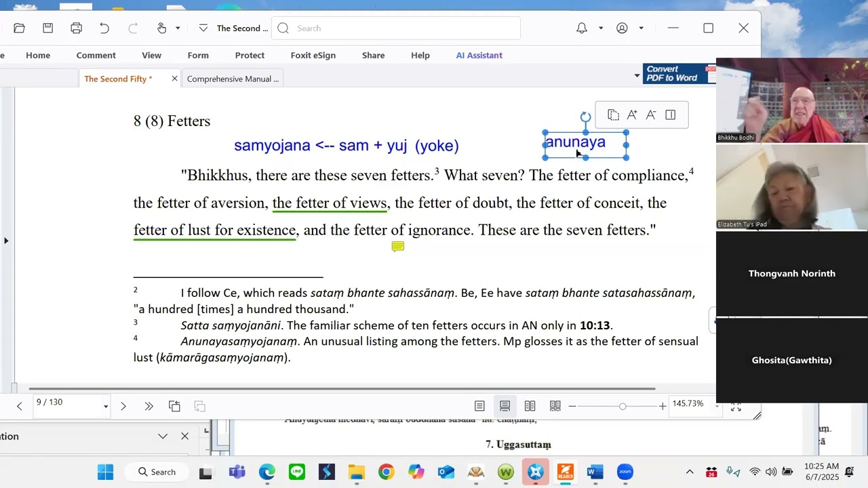Open the properties panel icon in floating toolbar

(670, 115)
